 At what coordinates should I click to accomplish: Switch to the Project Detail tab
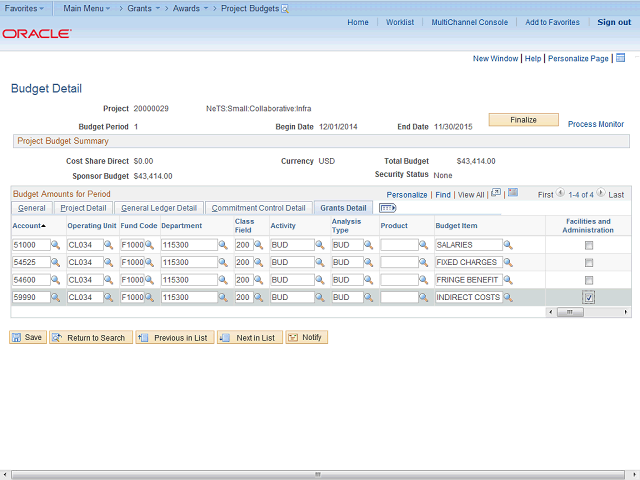[x=83, y=208]
